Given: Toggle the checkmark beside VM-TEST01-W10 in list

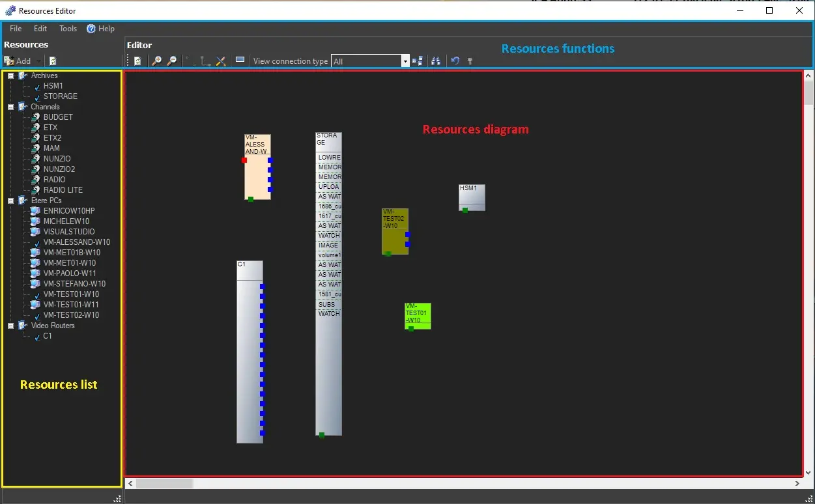Looking at the screenshot, I should coord(37,294).
